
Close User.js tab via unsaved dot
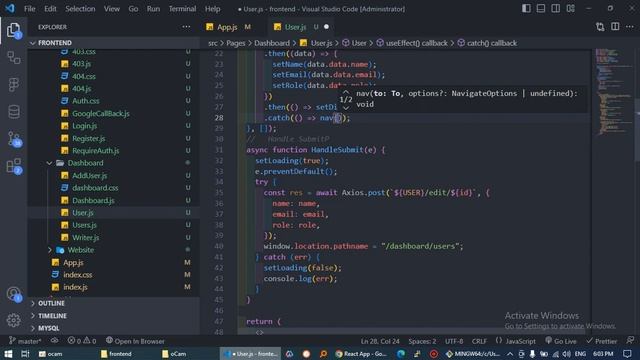(326, 27)
